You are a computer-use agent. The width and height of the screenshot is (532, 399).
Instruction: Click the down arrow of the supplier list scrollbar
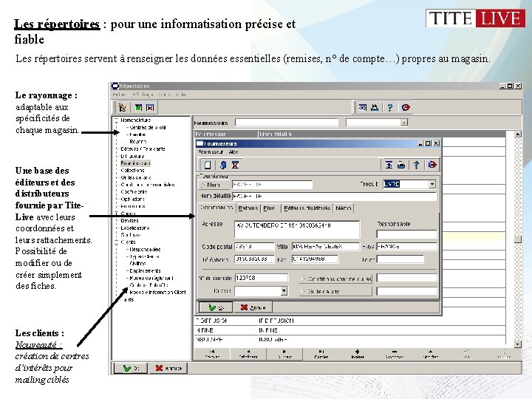518,344
